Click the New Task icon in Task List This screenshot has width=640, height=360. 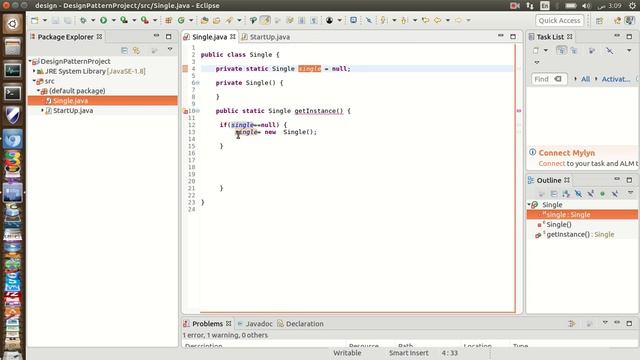[536, 50]
